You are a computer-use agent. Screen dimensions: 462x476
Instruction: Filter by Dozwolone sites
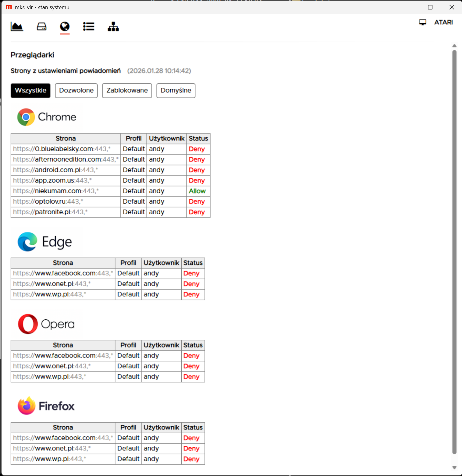(x=76, y=91)
